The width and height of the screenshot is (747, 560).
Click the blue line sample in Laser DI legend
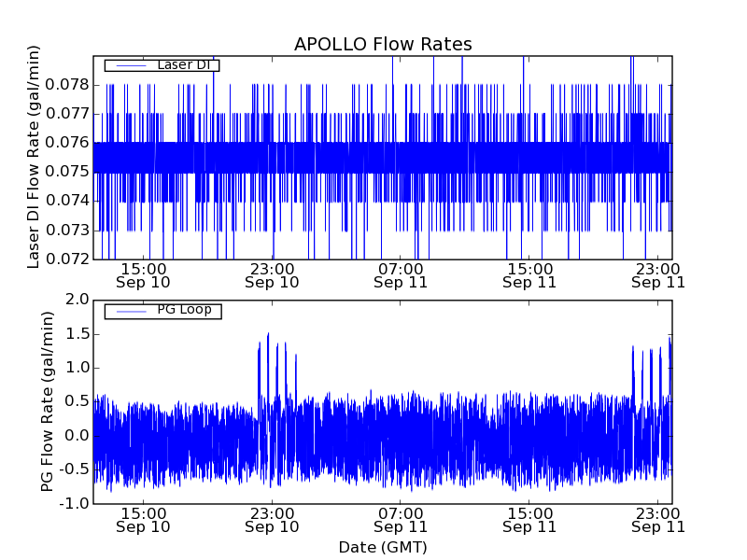[x=130, y=65]
